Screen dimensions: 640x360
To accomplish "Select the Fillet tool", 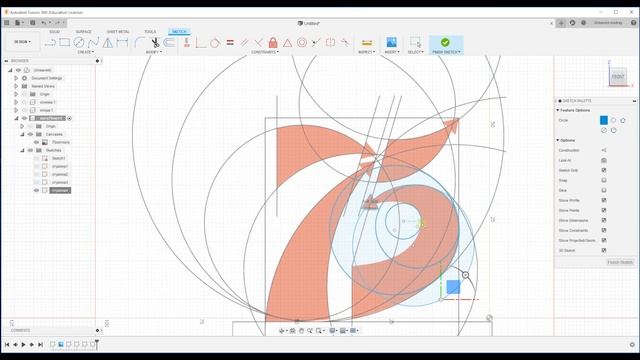I will pos(140,42).
